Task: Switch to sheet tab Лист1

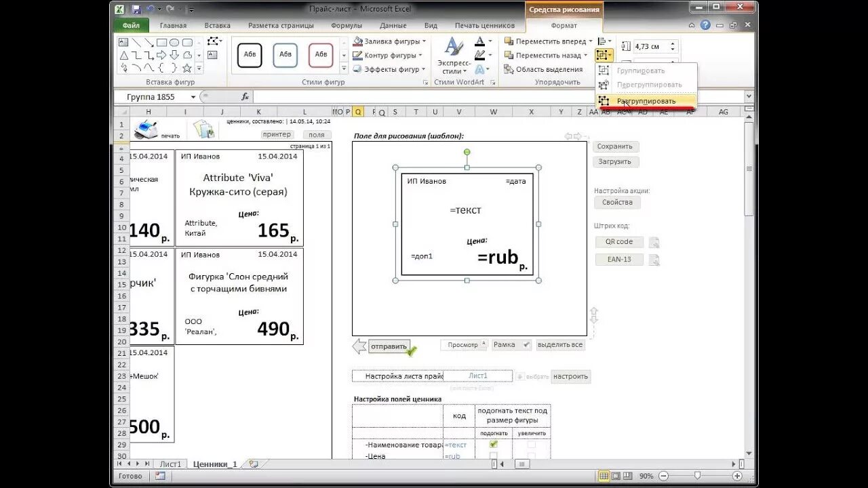Action: tap(170, 464)
